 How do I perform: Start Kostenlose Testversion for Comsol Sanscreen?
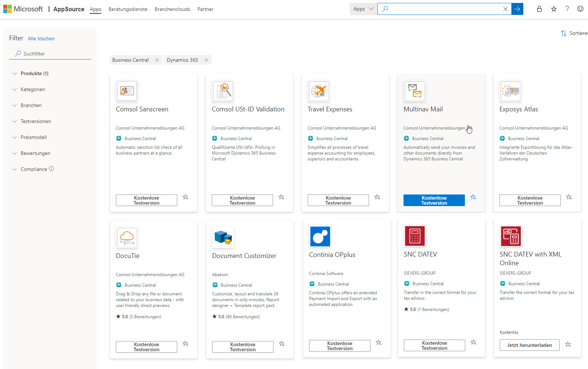coord(146,200)
